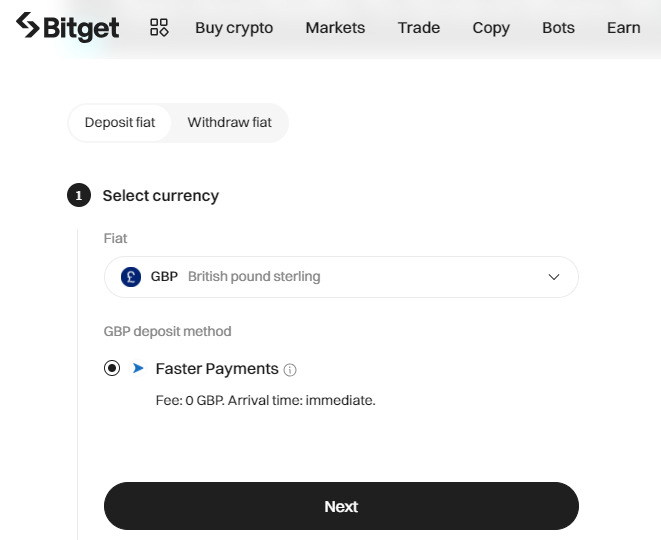Open the Bots menu
This screenshot has width=661, height=540.
click(x=558, y=28)
